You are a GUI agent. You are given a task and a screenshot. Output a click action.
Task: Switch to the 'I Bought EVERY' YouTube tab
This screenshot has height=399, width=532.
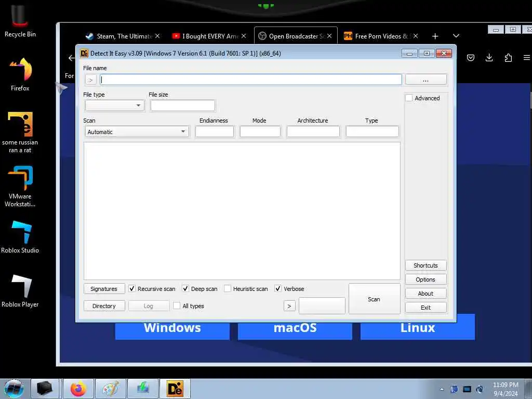pos(209,36)
